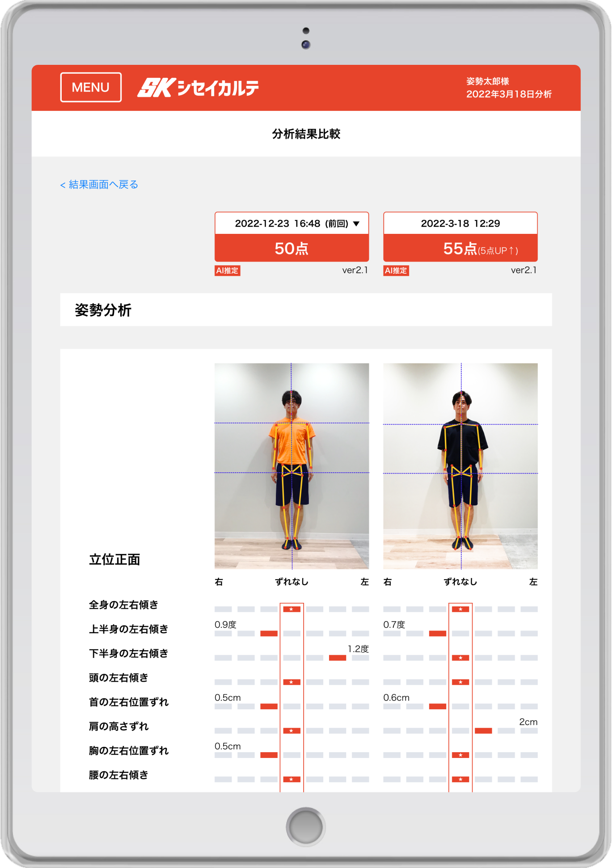Click the 上半身の左右傾き row label
This screenshot has width=613, height=868.
pyautogui.click(x=128, y=629)
